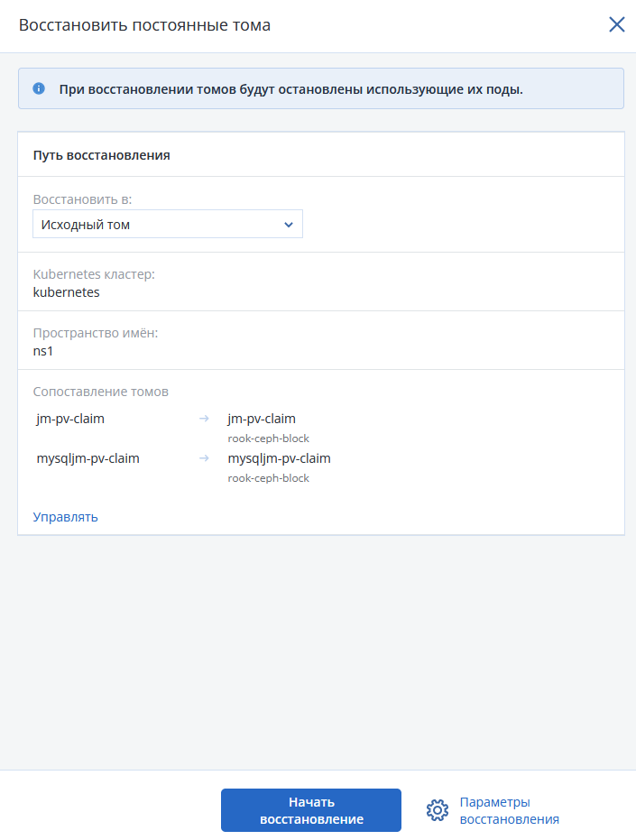636x840 pixels.
Task: Click the pods-will-be-stopped warning message text
Action: [x=291, y=89]
